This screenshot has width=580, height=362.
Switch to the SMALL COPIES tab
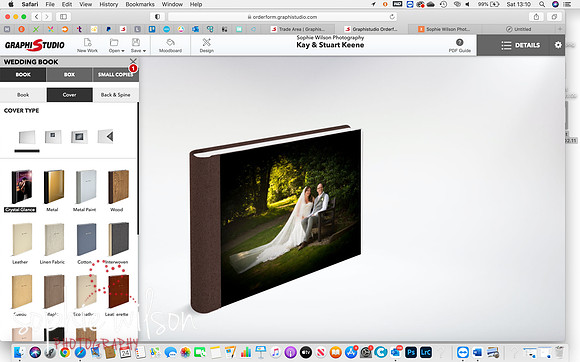[115, 75]
